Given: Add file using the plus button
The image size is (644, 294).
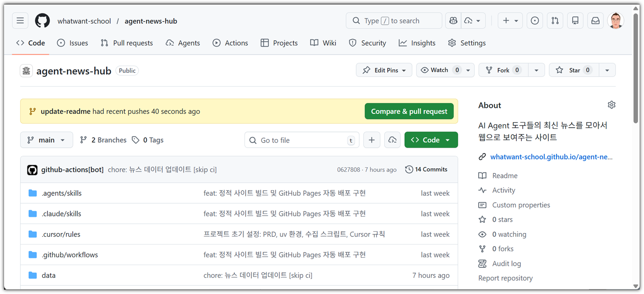Looking at the screenshot, I should [371, 140].
